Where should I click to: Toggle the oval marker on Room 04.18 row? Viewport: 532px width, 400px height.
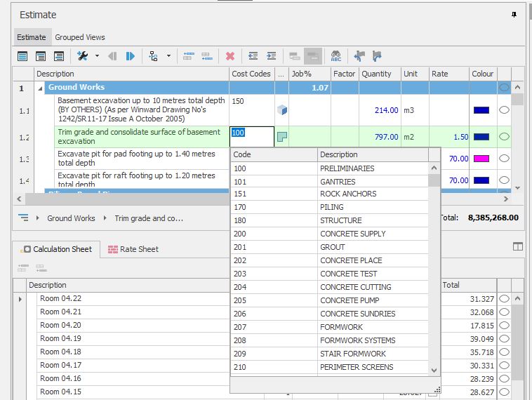[503, 352]
